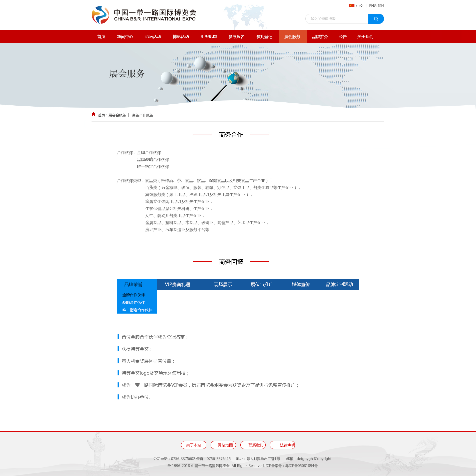Image resolution: width=476 pixels, height=476 pixels.
Task: Click the magnifier search button
Action: [376, 19]
